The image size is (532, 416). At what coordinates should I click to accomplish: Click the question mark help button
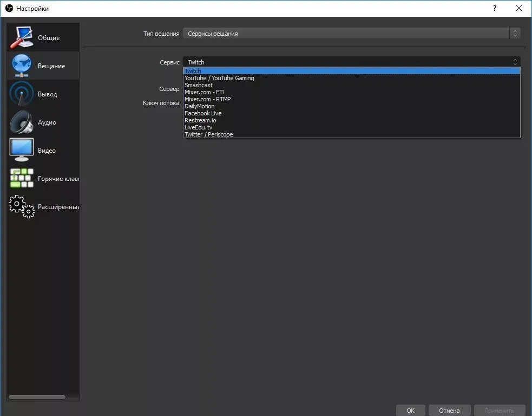click(x=495, y=8)
